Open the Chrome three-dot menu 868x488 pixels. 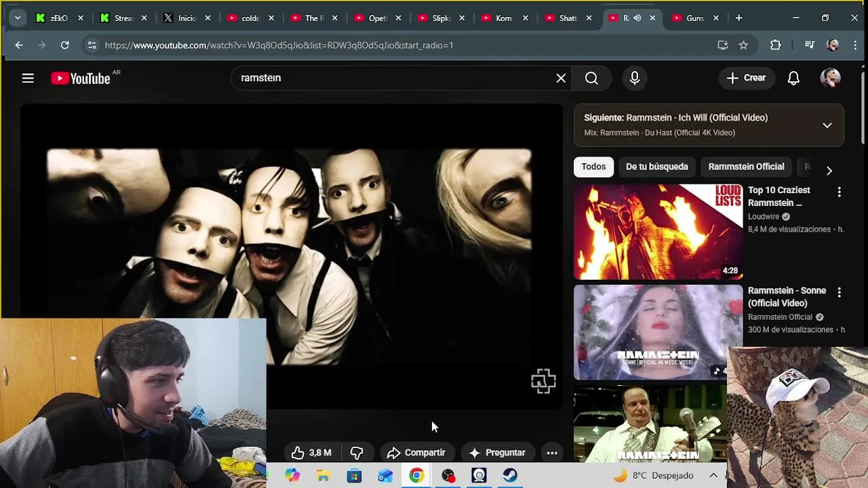pos(855,45)
